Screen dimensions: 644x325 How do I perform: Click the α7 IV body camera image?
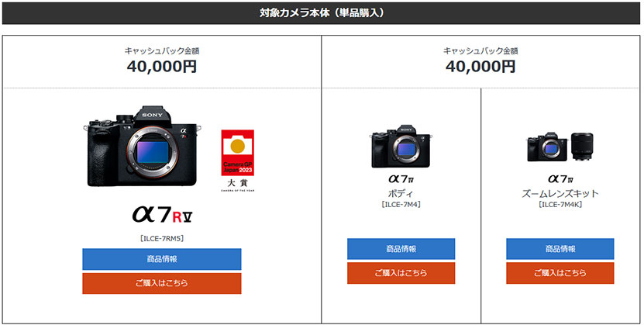pos(401,146)
